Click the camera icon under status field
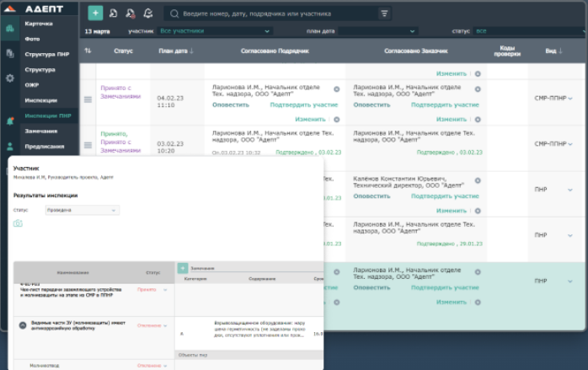The image size is (588, 370). click(18, 223)
